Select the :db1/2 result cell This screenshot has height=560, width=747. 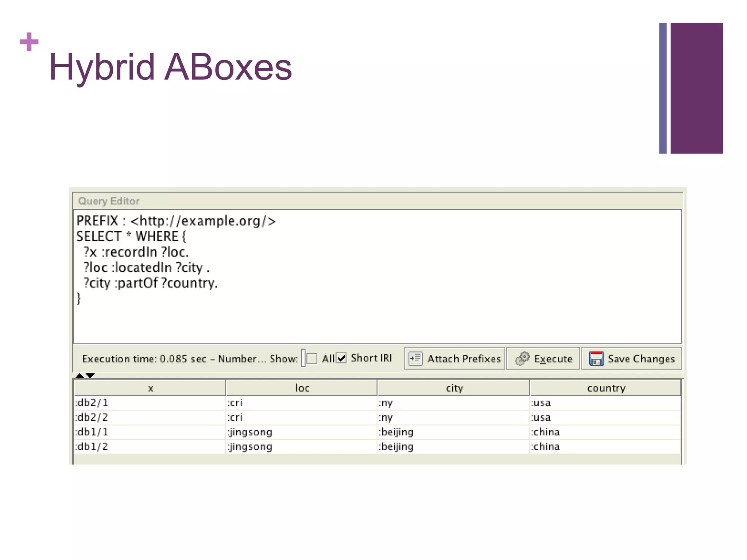[x=150, y=447]
